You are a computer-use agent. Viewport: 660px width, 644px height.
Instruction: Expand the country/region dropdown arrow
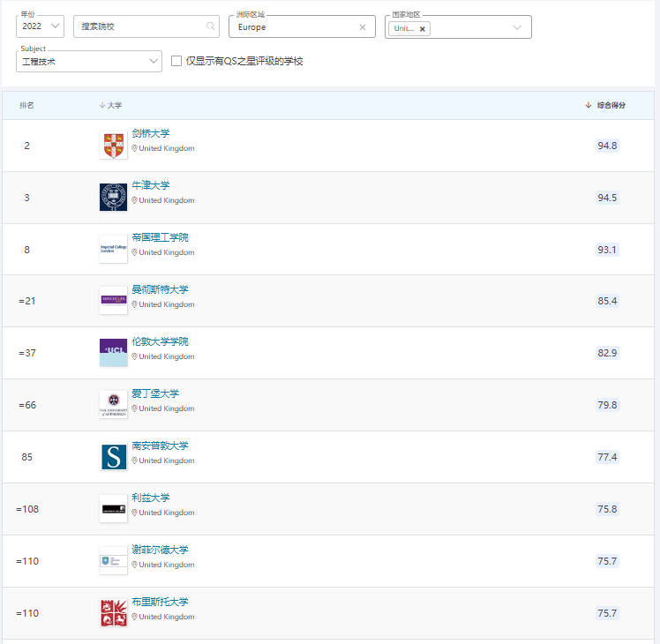click(517, 27)
